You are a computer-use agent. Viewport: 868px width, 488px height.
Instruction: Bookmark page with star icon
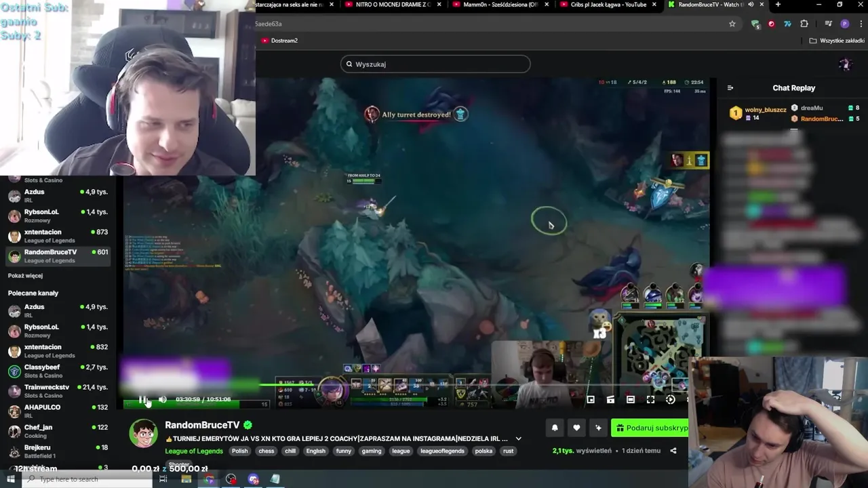[x=732, y=24]
